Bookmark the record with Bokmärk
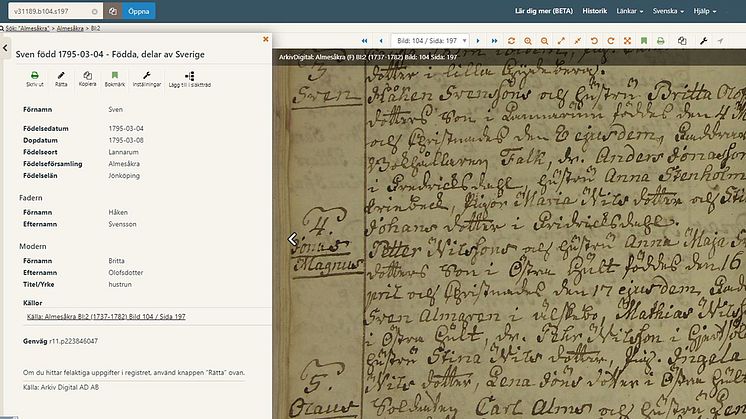The width and height of the screenshot is (746, 419). [x=115, y=79]
